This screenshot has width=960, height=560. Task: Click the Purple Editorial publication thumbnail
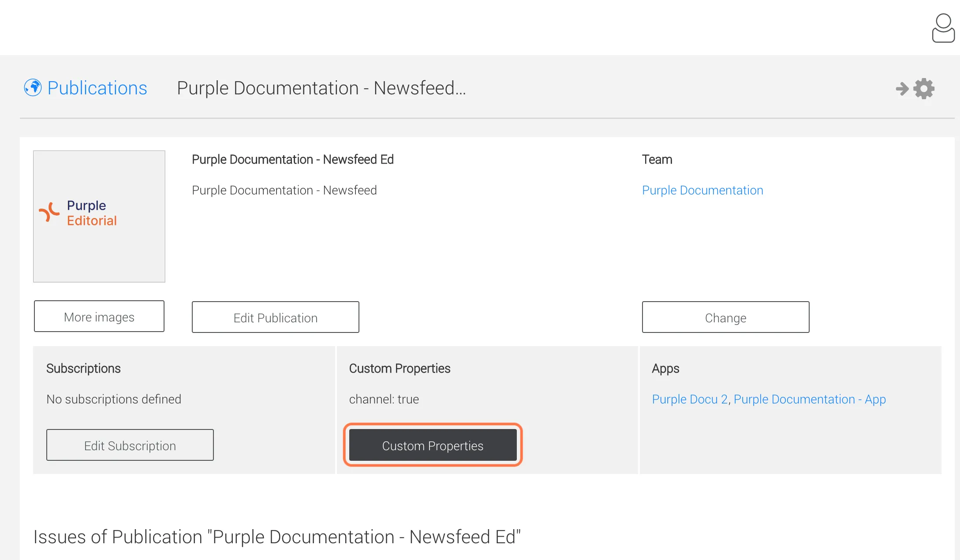99,217
